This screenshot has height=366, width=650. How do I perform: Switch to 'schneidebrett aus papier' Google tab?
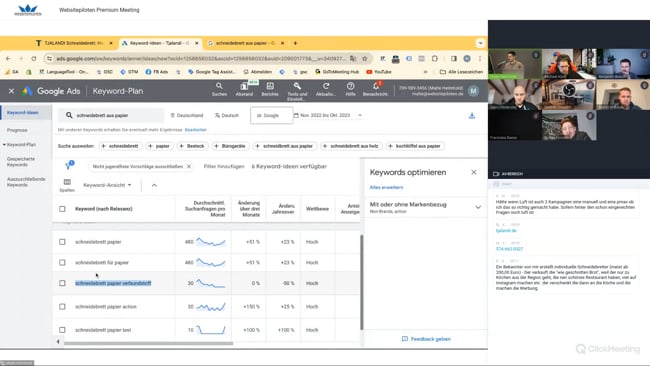tap(245, 43)
